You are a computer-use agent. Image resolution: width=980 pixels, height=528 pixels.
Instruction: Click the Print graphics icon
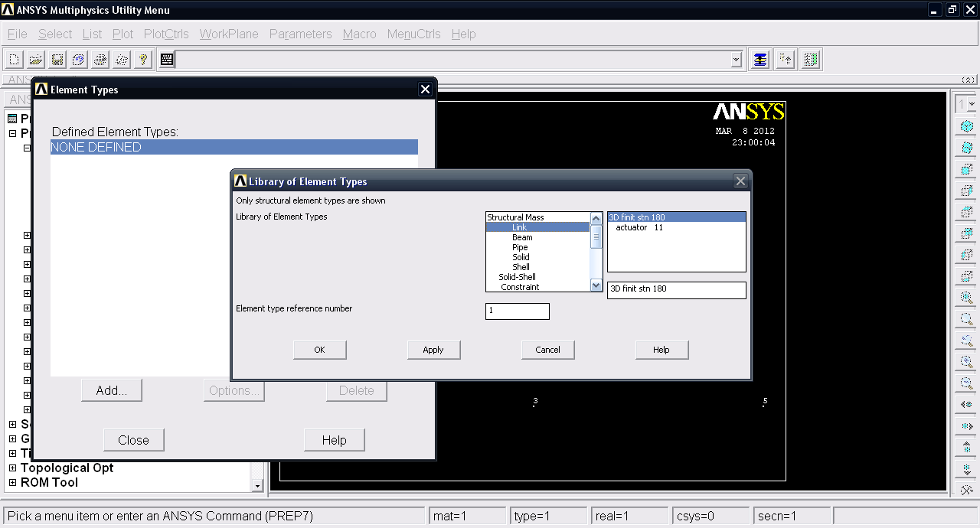100,59
